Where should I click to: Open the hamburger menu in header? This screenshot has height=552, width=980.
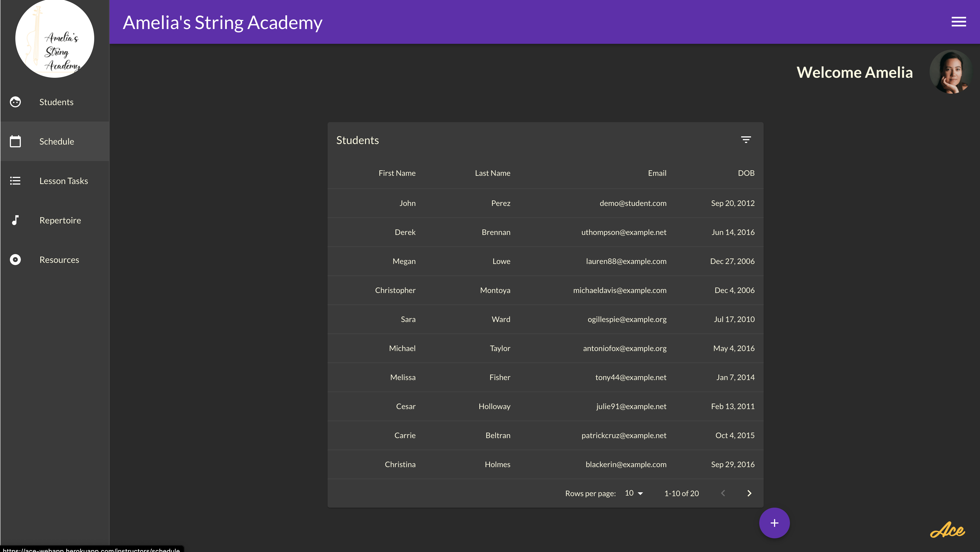pos(959,22)
